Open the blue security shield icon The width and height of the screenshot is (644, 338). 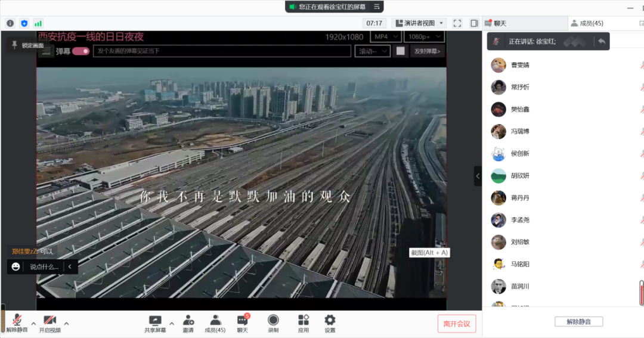tap(24, 23)
